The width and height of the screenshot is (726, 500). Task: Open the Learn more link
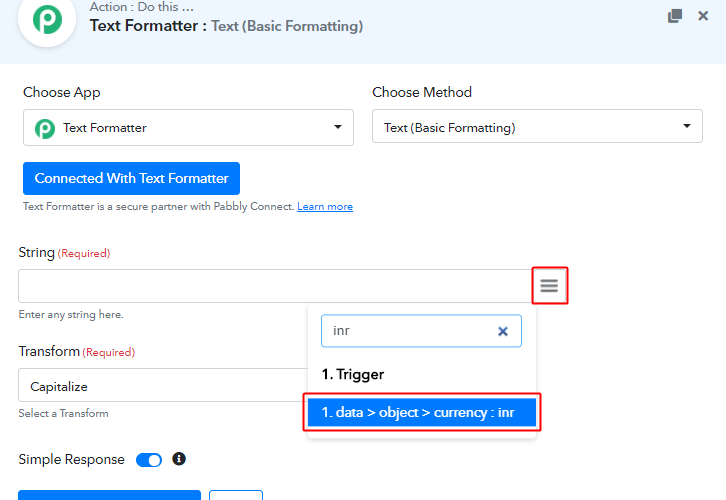pos(325,206)
